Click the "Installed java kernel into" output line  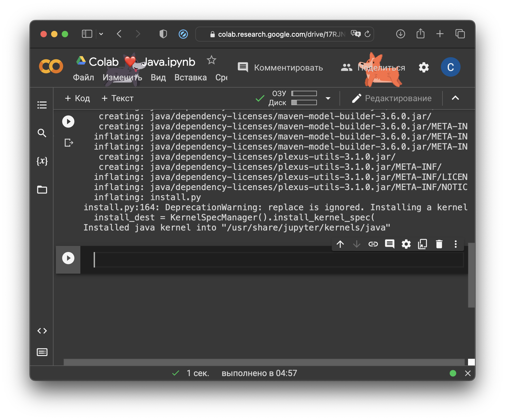237,228
